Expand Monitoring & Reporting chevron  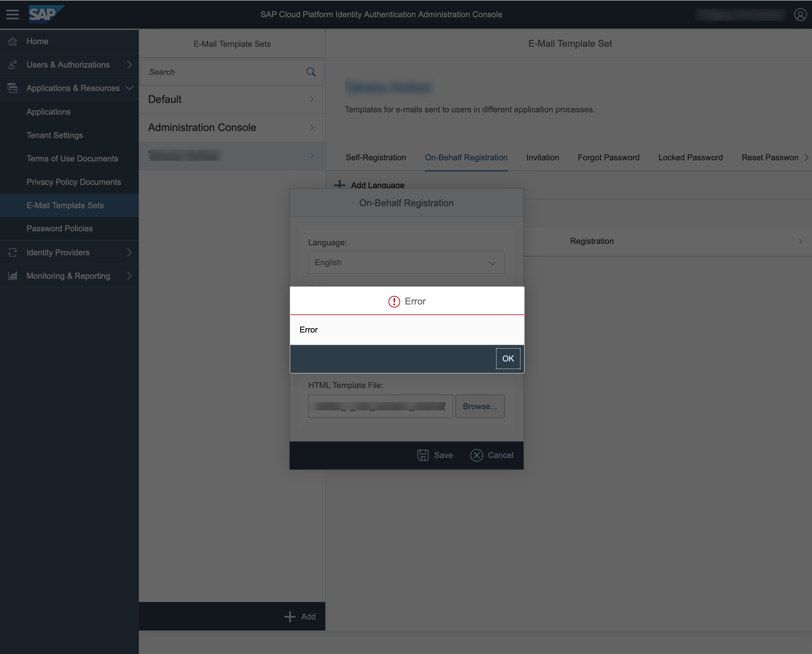click(129, 276)
